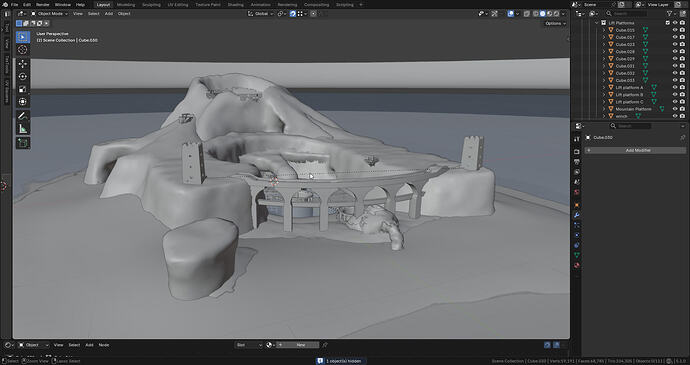Viewport: 690px width, 365px height.
Task: Open the Physics properties tab icon
Action: (x=577, y=235)
